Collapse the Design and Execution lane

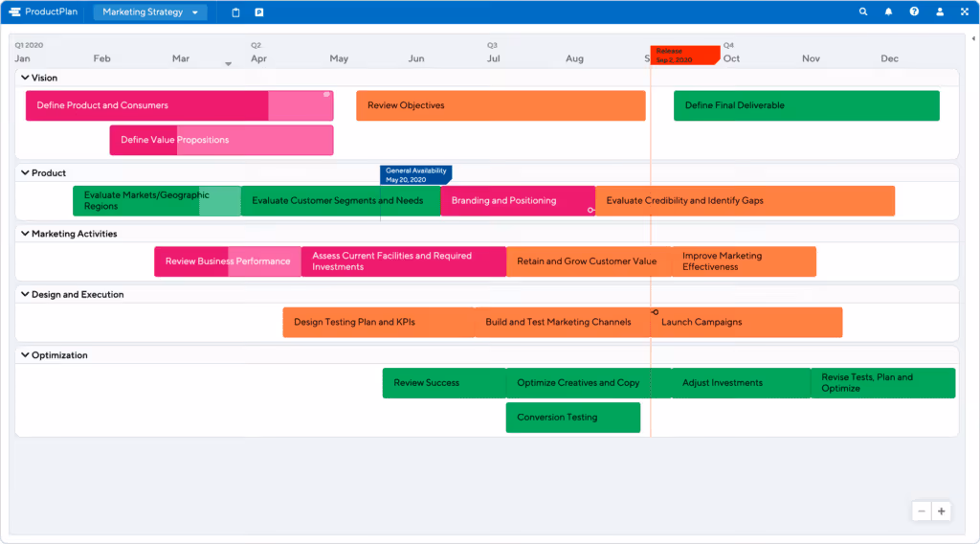25,294
